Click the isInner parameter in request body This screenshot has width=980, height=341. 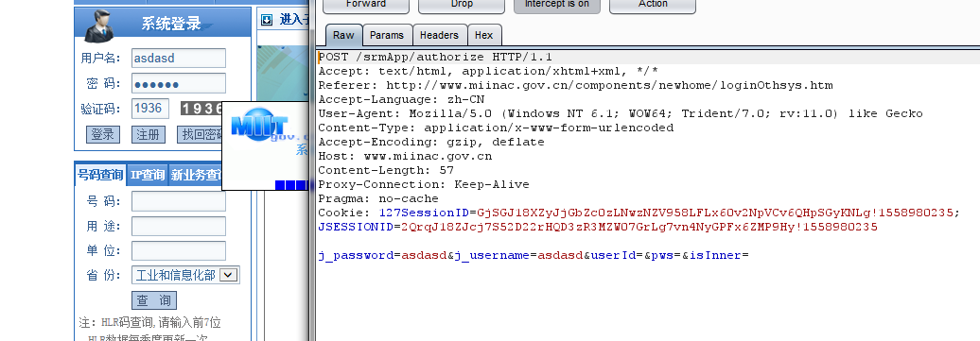714,255
